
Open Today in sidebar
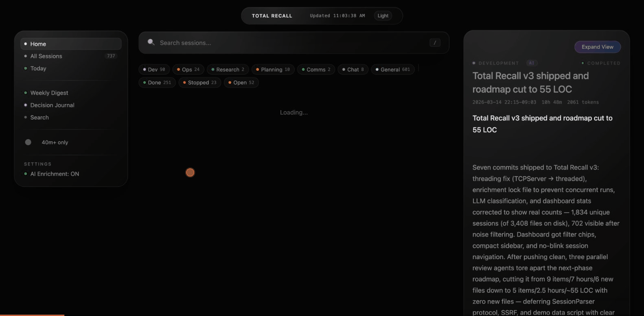coord(71,68)
